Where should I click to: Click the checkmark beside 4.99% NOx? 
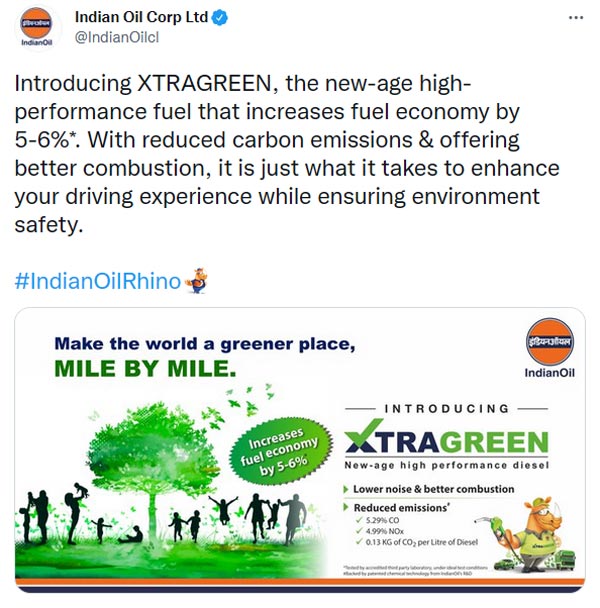point(359,534)
